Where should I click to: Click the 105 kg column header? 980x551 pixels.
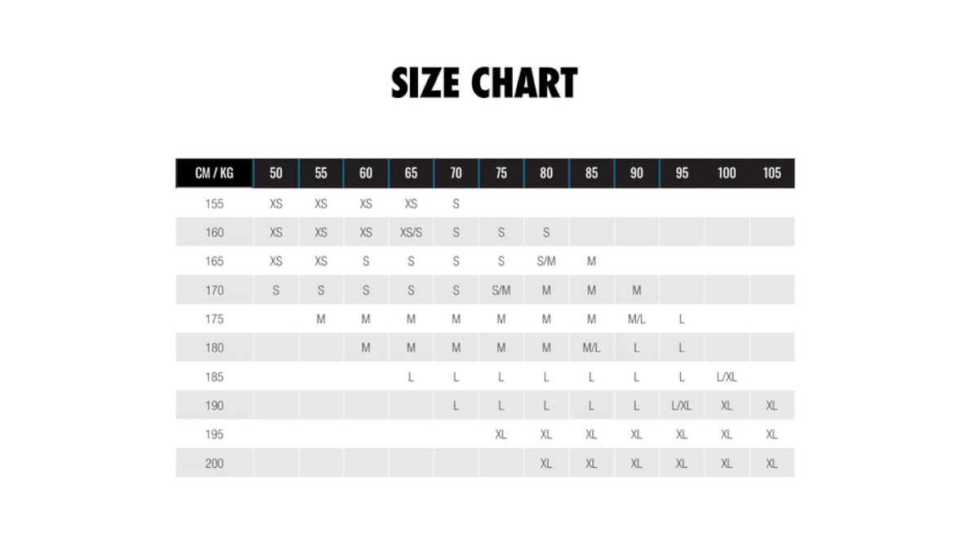pos(772,173)
